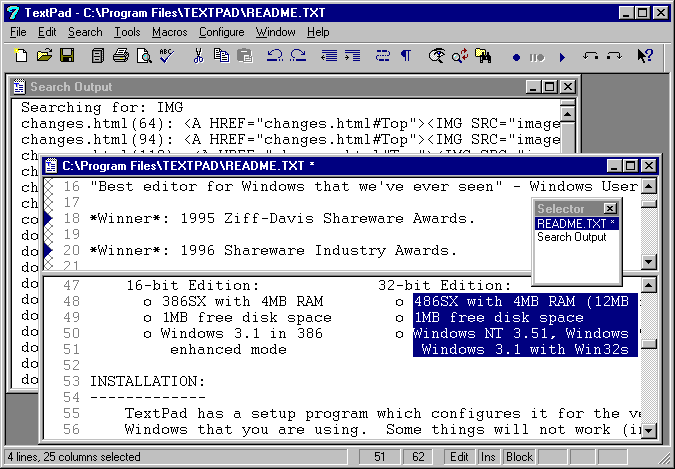This screenshot has height=469, width=675.
Task: Open Find in Files binoculars icon
Action: coord(483,56)
